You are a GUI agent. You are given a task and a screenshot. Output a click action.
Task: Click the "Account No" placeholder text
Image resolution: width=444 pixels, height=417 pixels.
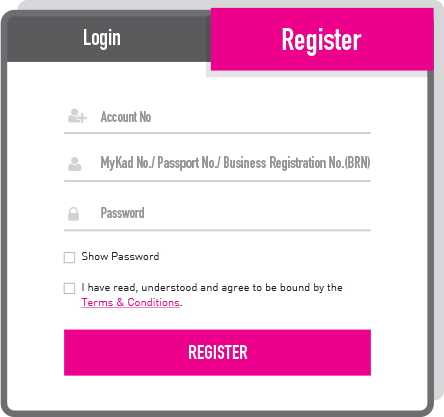(x=126, y=117)
